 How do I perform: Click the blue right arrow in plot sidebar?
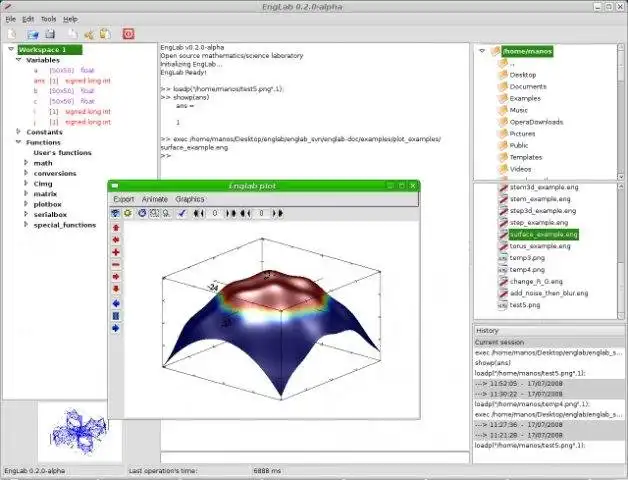click(116, 329)
